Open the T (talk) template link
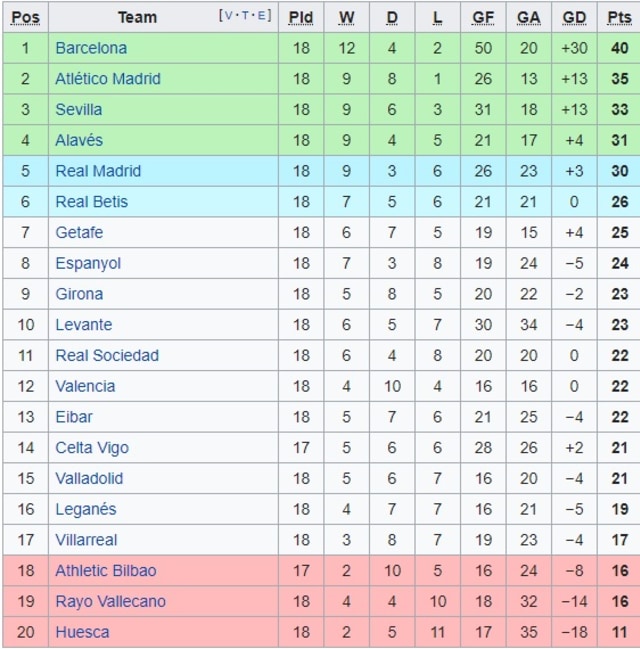 click(x=247, y=16)
